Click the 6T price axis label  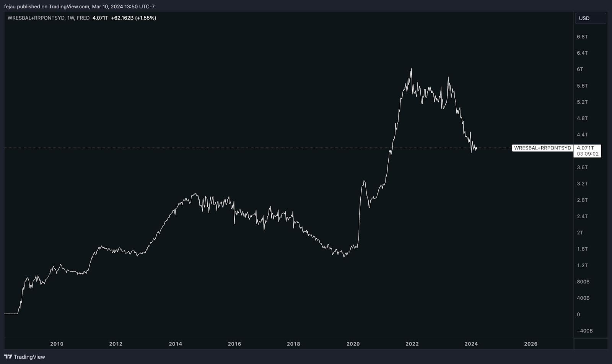[580, 69]
